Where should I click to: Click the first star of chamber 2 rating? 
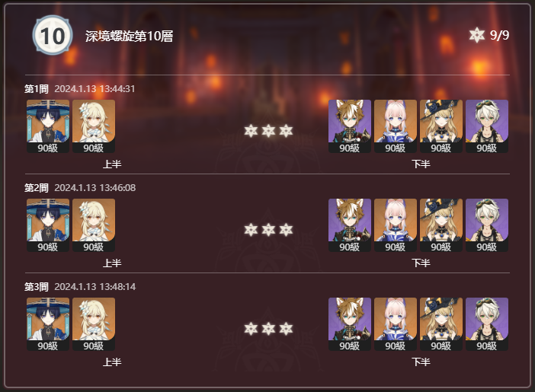[251, 230]
